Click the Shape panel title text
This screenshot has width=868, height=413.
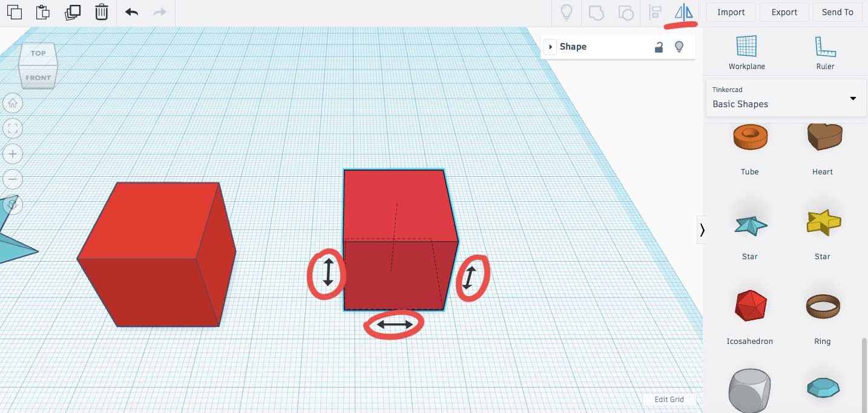[573, 47]
